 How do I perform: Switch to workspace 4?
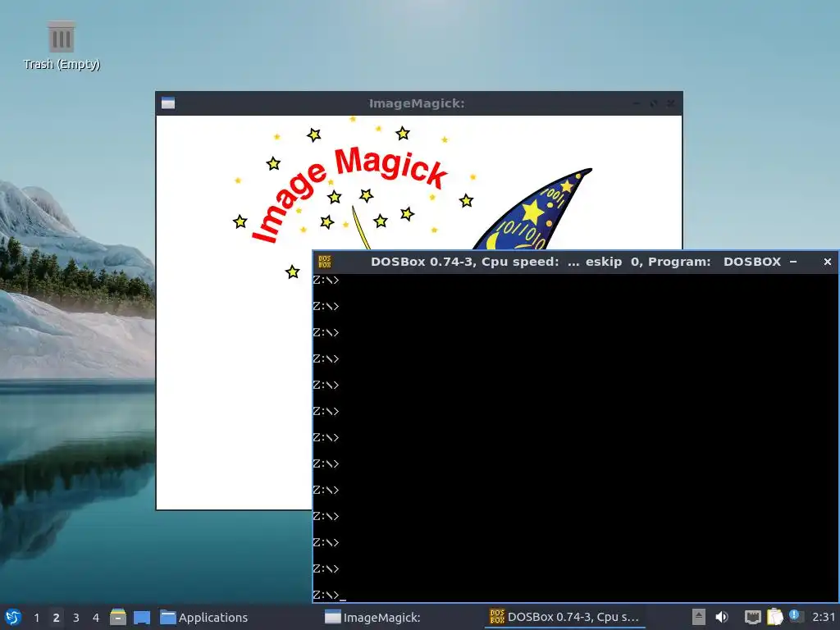[x=96, y=618]
